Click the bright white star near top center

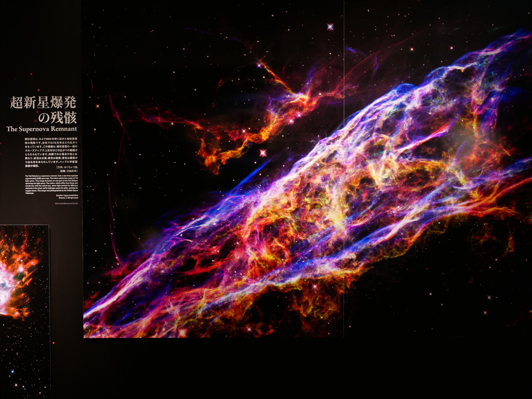(x=330, y=27)
